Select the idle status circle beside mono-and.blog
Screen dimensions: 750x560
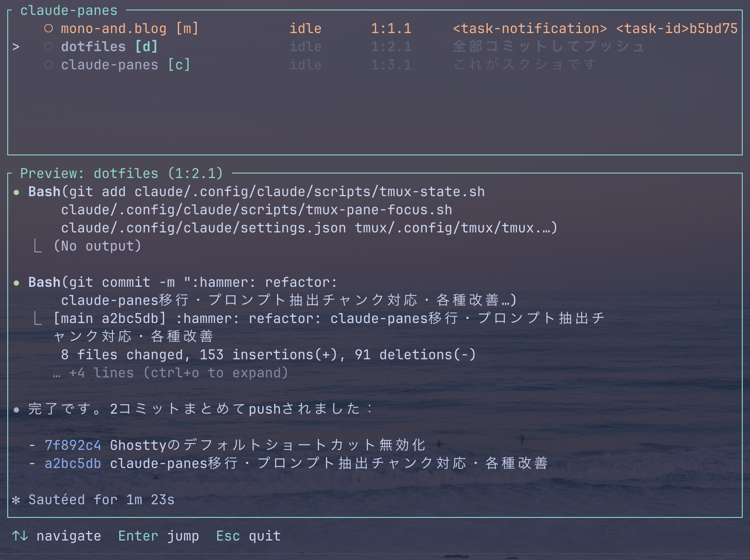(48, 28)
